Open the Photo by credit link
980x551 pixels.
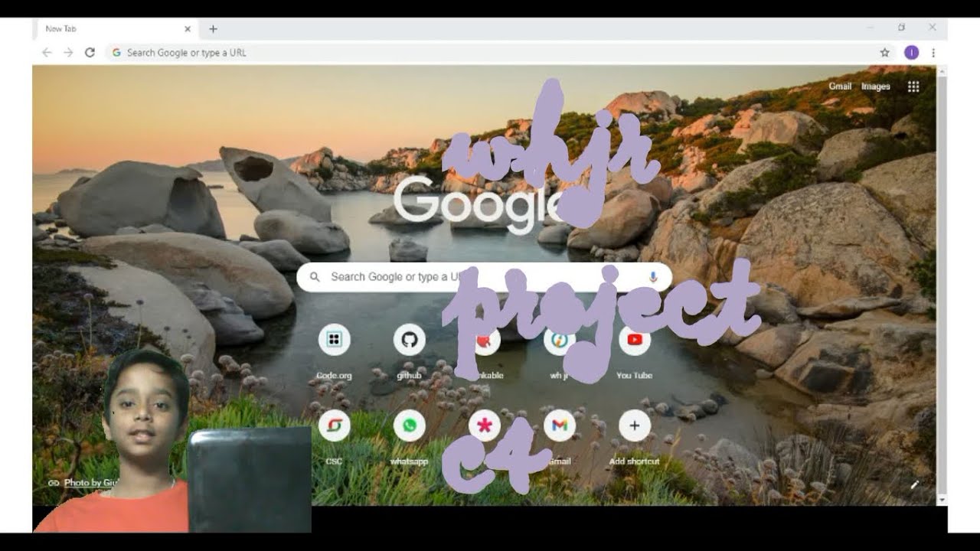click(91, 483)
